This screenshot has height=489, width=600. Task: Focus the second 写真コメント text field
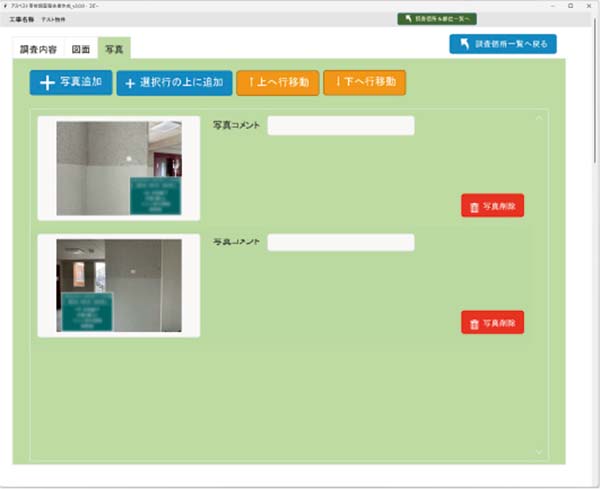tap(340, 243)
